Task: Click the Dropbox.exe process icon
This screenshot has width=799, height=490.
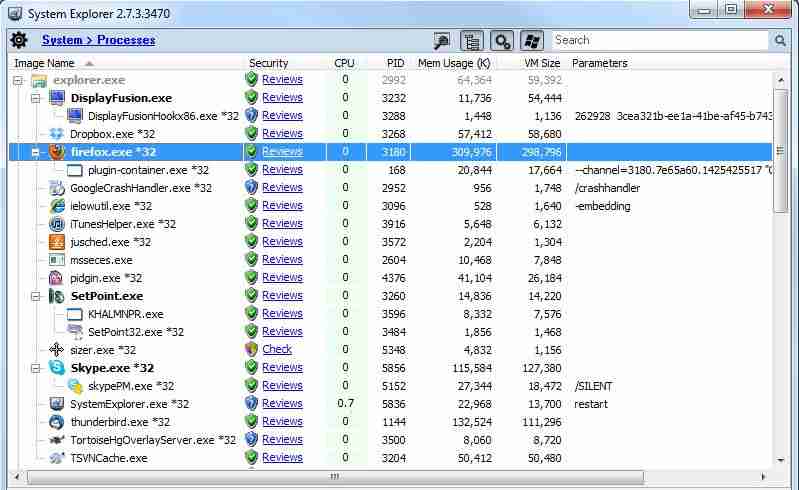Action: pyautogui.click(x=57, y=134)
